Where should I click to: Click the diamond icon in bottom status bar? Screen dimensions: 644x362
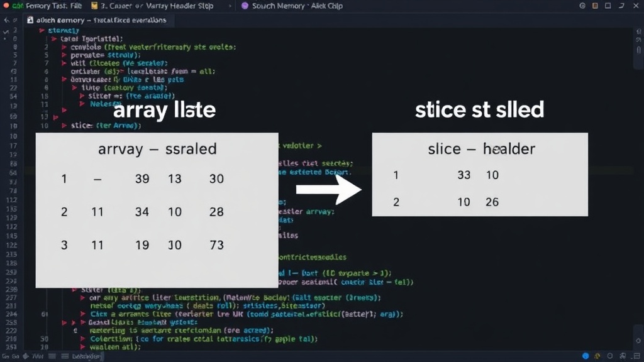click(26, 356)
